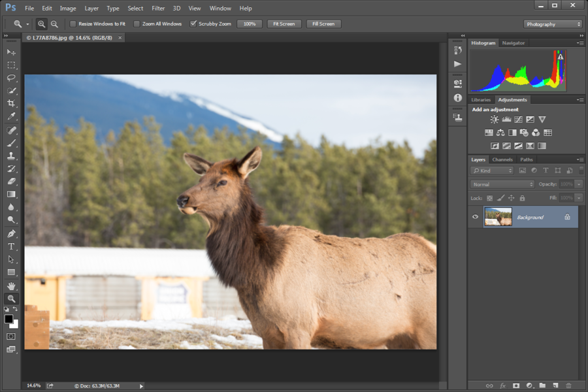The height and width of the screenshot is (392, 588).
Task: Select the Dodge tool
Action: (11, 220)
